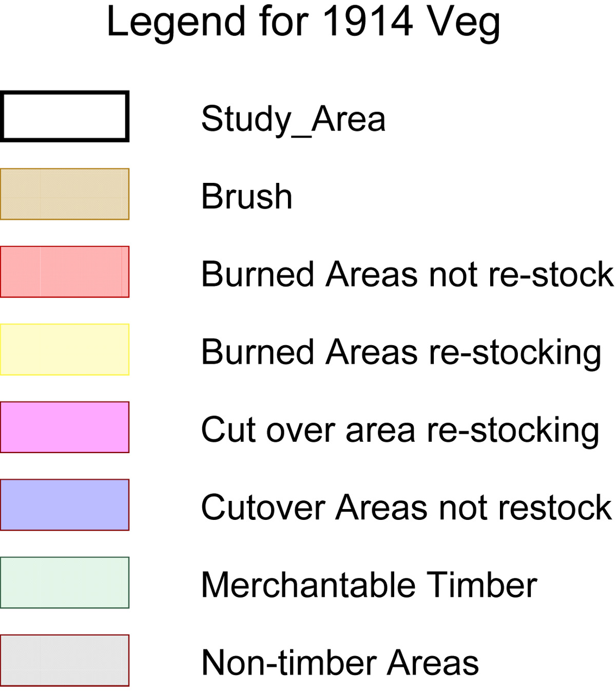616x693 pixels.
Task: Click the Legend for 1914 Veg title
Action: tap(303, 23)
